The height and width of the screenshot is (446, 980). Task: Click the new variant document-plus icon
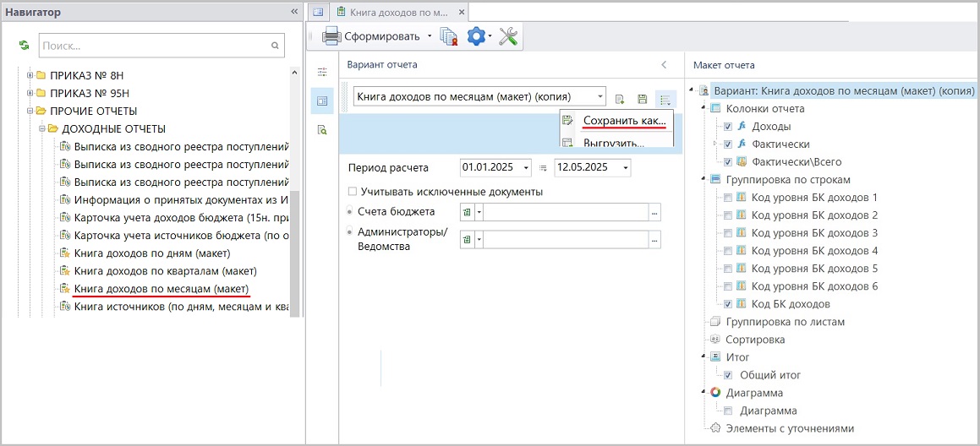tap(620, 99)
